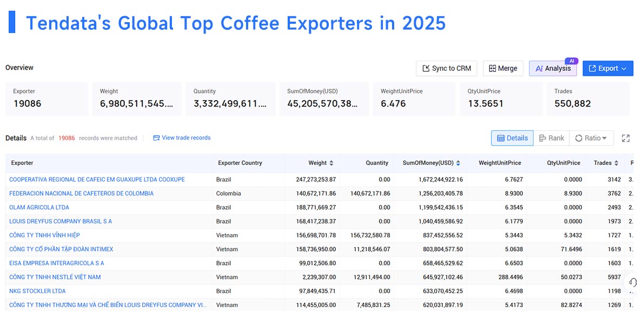Click the page title Tendata's Global Top Coffee Exporters
The width and height of the screenshot is (644, 319).
(x=236, y=23)
